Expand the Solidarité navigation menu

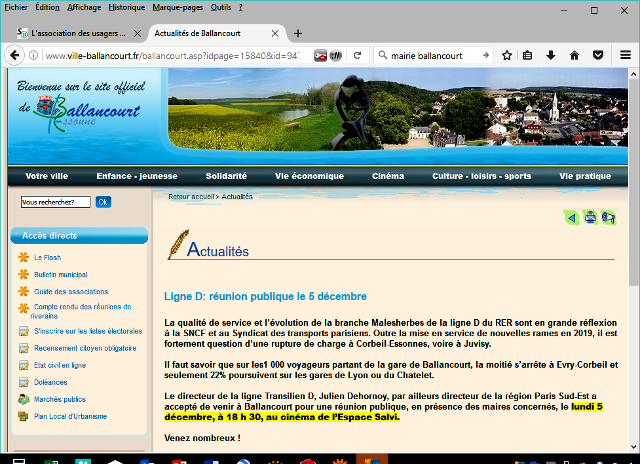tap(226, 176)
